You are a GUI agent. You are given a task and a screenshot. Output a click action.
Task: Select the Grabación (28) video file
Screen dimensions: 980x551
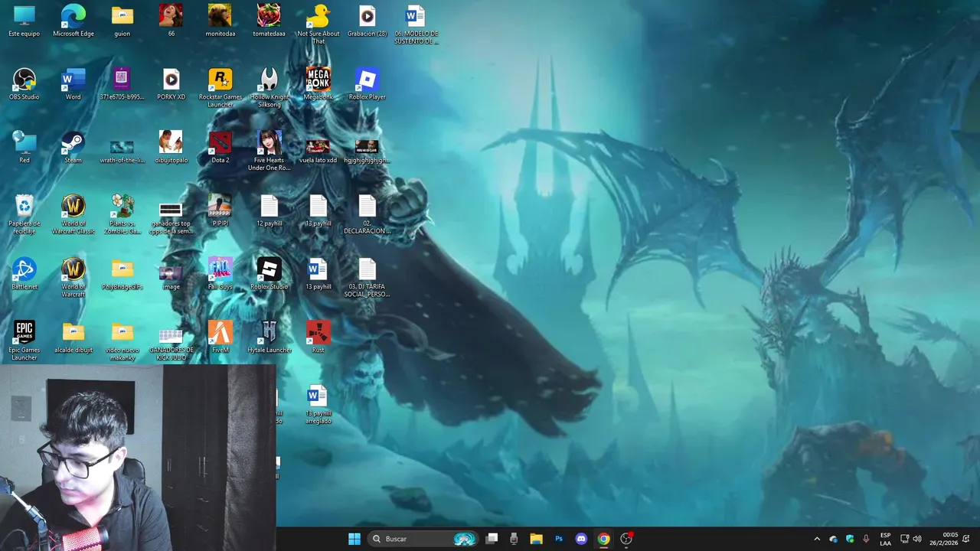(x=367, y=21)
